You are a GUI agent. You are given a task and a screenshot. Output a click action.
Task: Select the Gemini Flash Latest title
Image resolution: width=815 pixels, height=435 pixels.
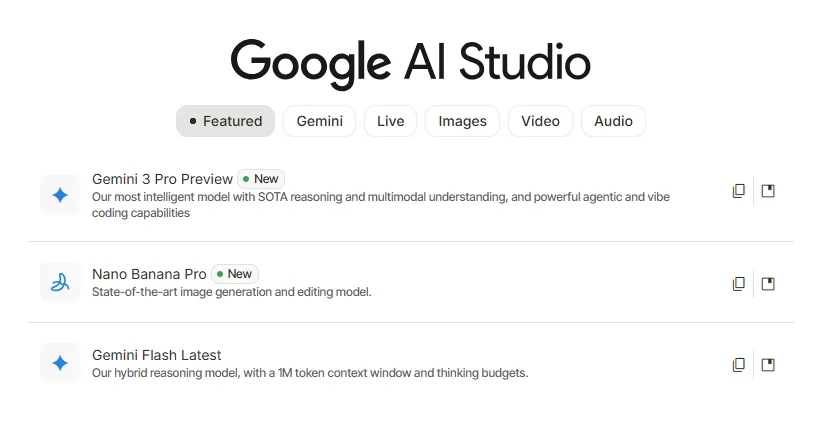pos(156,355)
